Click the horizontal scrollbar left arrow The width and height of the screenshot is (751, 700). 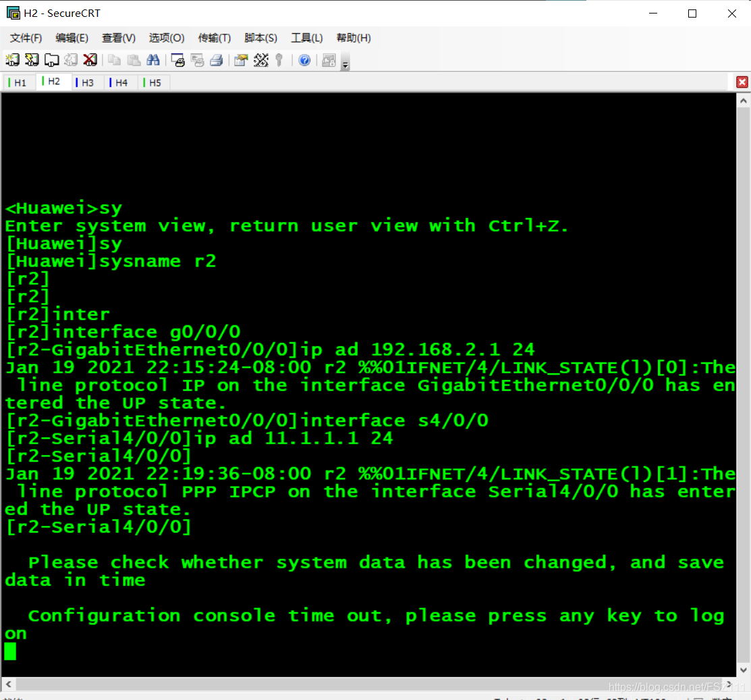[x=8, y=684]
